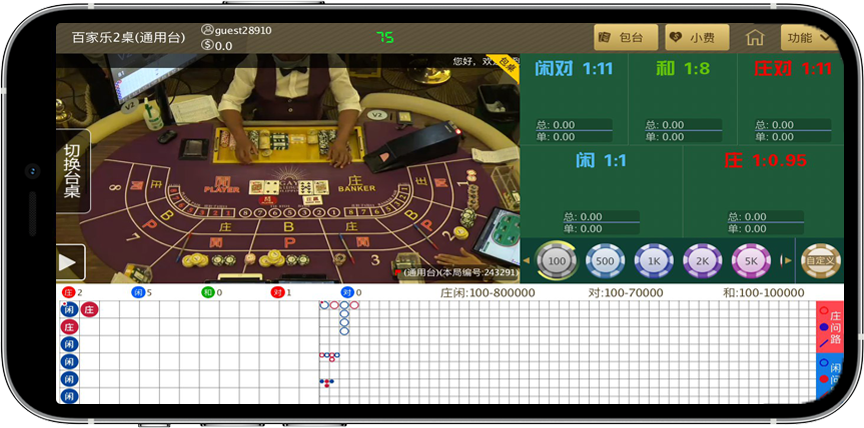This screenshot has width=864, height=428.
Task: Select the 5K chip
Action: 751,261
